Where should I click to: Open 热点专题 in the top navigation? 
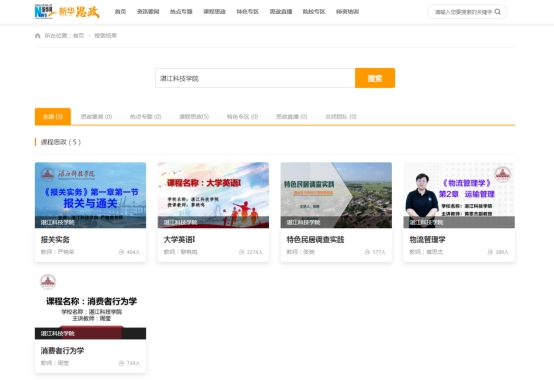point(181,12)
